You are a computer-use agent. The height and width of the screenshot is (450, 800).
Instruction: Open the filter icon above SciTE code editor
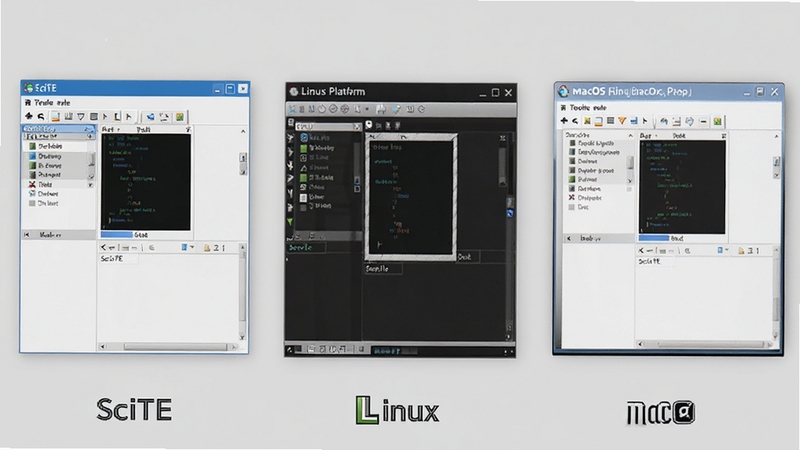[188, 130]
